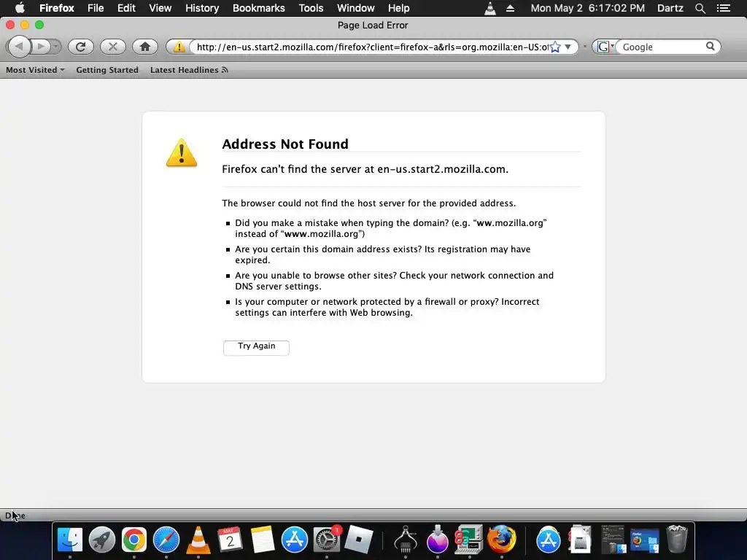Bookmark this page with the star icon
This screenshot has width=747, height=560.
click(x=555, y=47)
